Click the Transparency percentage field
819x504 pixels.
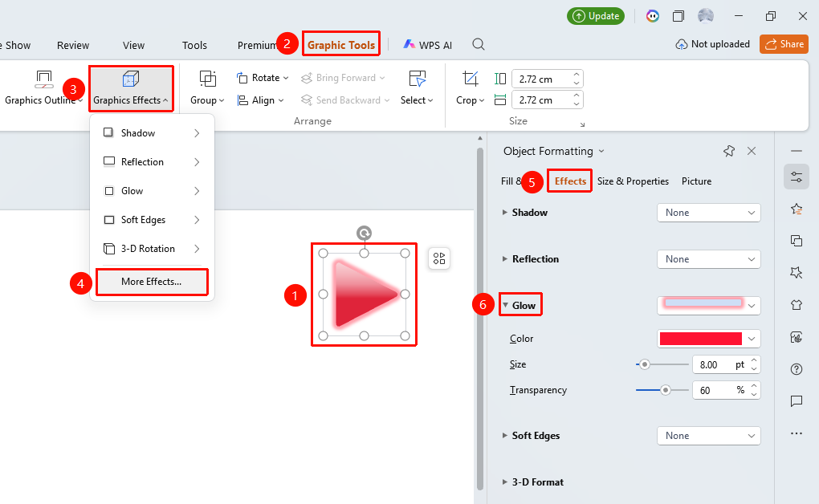tap(722, 390)
